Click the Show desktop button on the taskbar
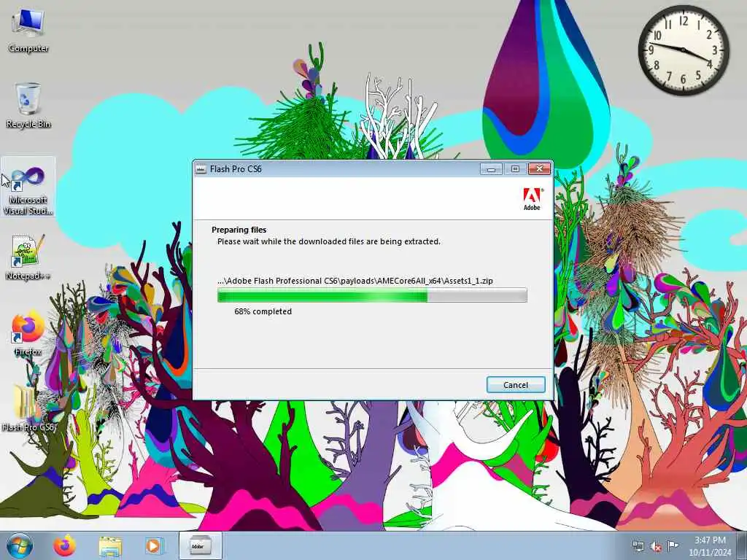The image size is (747, 560). [742, 545]
